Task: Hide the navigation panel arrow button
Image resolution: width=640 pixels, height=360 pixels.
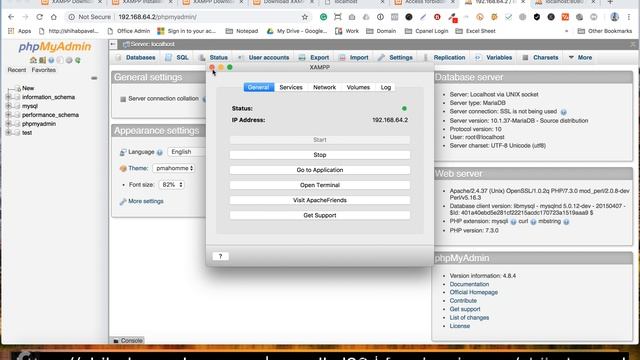Action: (x=113, y=44)
